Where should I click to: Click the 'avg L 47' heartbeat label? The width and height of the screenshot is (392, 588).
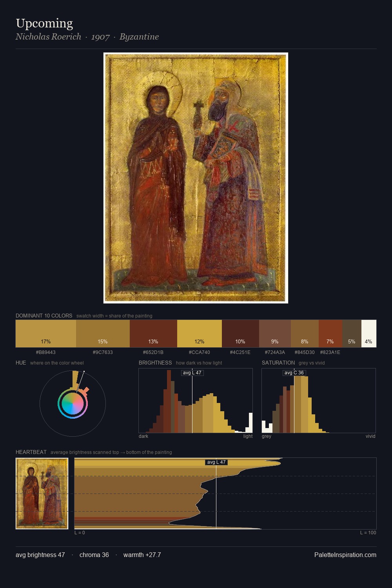(216, 462)
